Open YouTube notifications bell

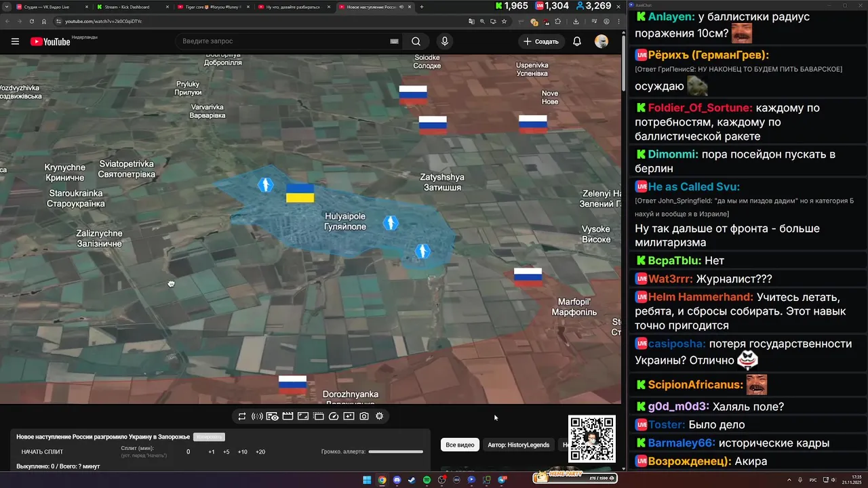(x=577, y=41)
